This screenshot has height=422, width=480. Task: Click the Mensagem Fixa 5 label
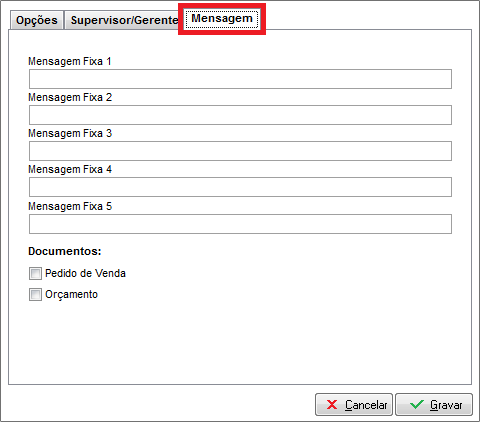(x=70, y=207)
